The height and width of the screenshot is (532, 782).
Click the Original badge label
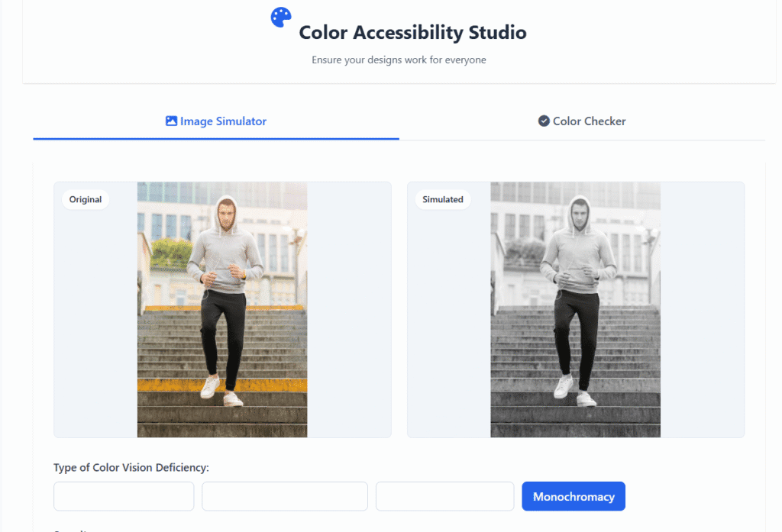click(x=86, y=199)
